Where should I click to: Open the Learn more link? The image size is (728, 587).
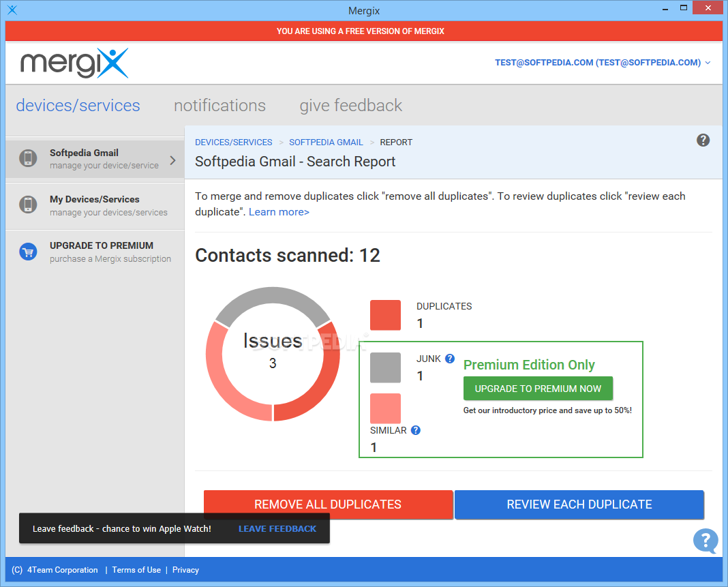[x=279, y=212]
